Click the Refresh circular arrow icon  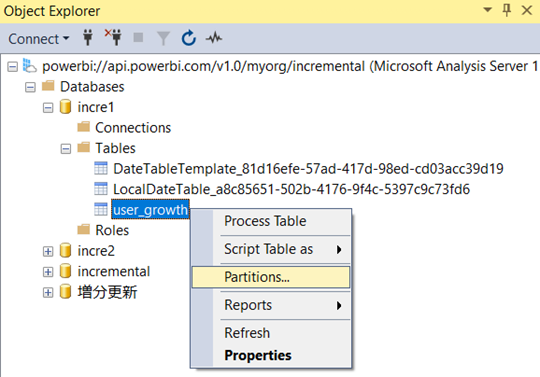coord(189,38)
